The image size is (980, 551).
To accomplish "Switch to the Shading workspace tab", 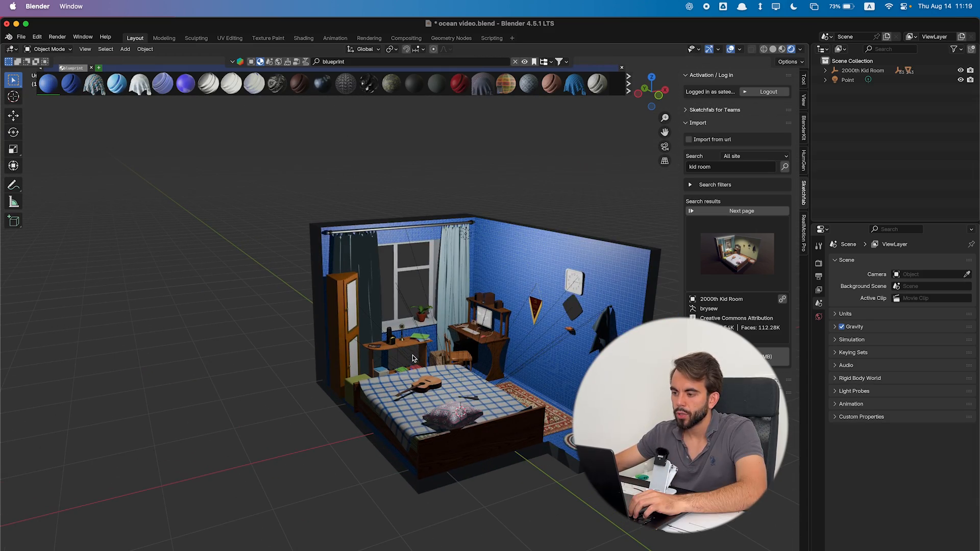I will [303, 38].
